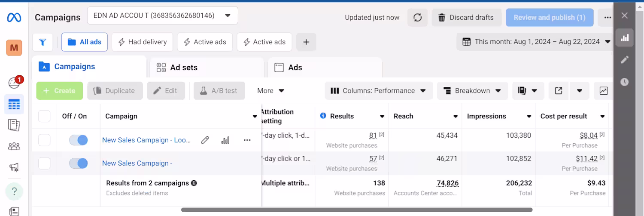Toggle off second New Sales Campaign switch
This screenshot has width=644, height=216.
click(78, 163)
